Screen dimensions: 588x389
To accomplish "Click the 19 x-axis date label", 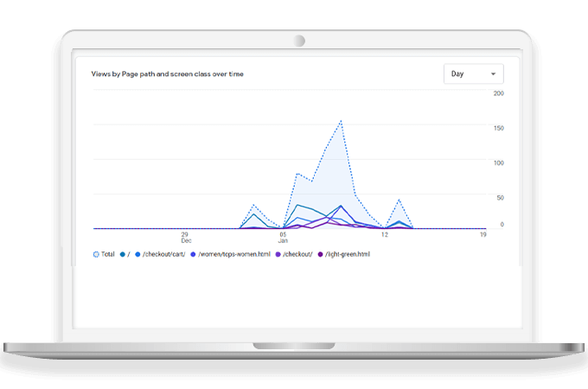I will point(483,234).
